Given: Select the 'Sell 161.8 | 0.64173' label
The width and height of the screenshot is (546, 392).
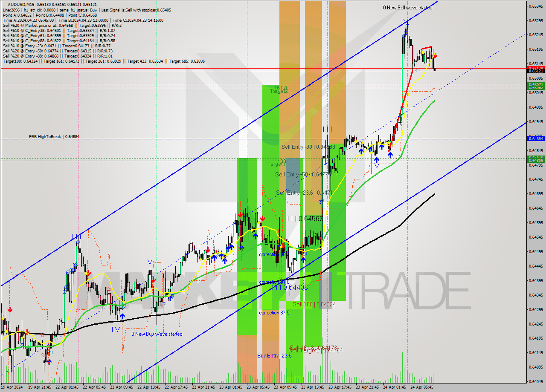Looking at the screenshot, I should point(313,348).
